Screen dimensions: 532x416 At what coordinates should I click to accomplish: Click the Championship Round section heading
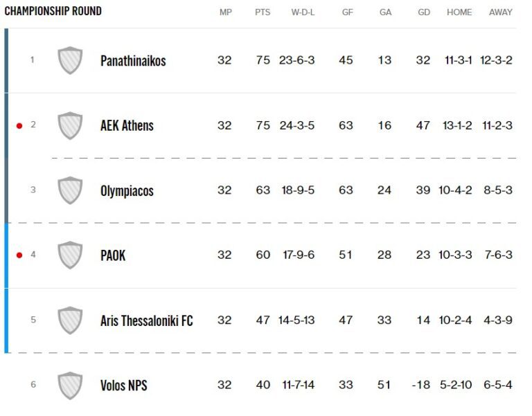[53, 11]
